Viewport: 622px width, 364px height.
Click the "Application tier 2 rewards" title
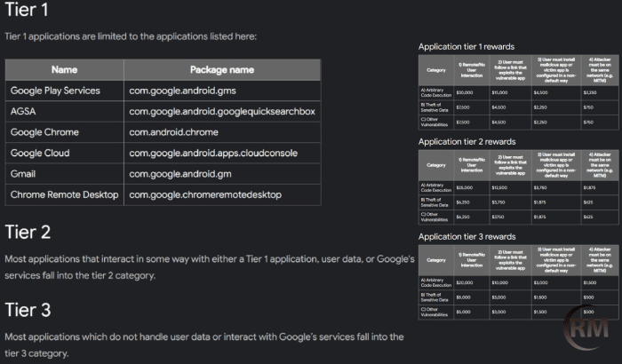click(466, 141)
